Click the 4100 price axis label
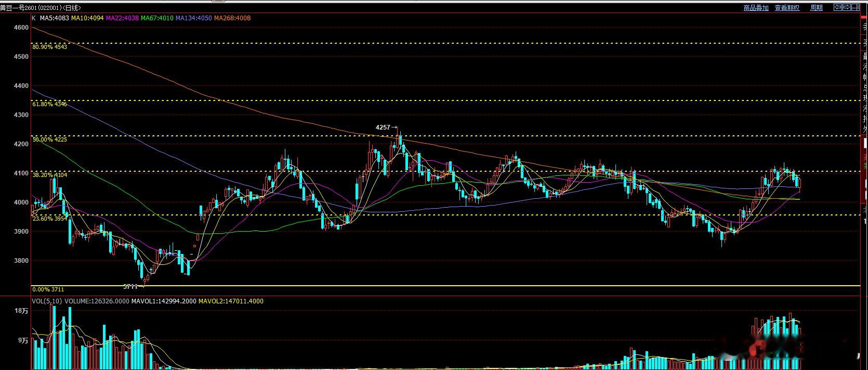Viewport: 868px width, 370px height. pos(21,173)
